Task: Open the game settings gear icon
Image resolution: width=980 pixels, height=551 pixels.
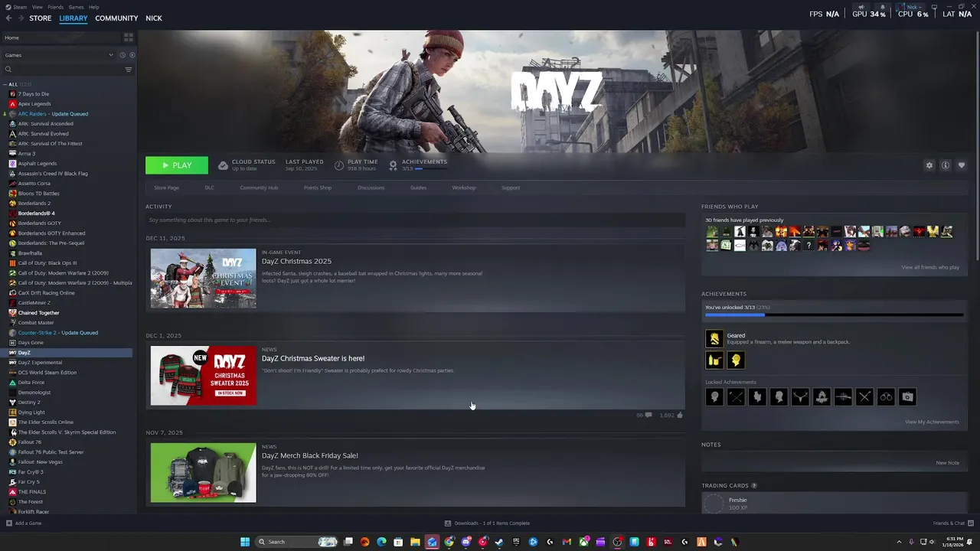Action: 929,165
